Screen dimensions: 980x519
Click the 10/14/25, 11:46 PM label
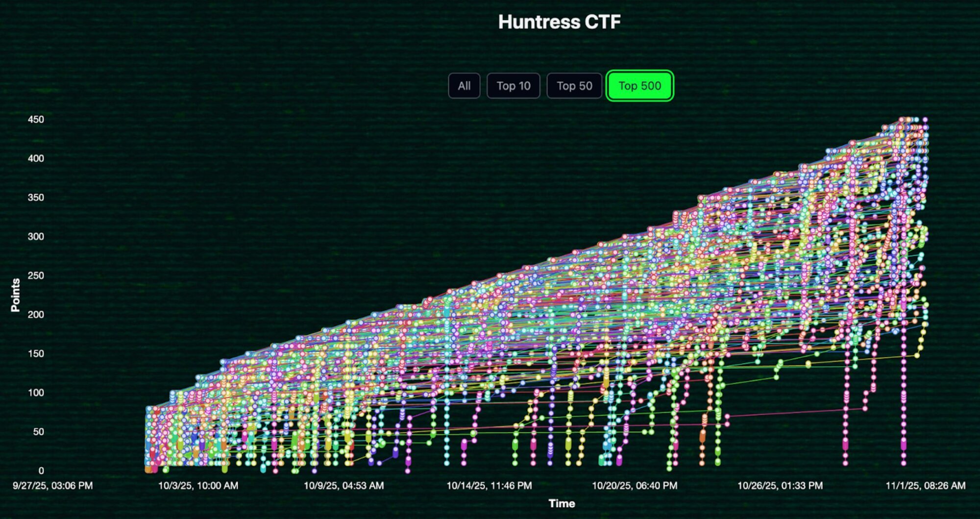[x=489, y=486]
